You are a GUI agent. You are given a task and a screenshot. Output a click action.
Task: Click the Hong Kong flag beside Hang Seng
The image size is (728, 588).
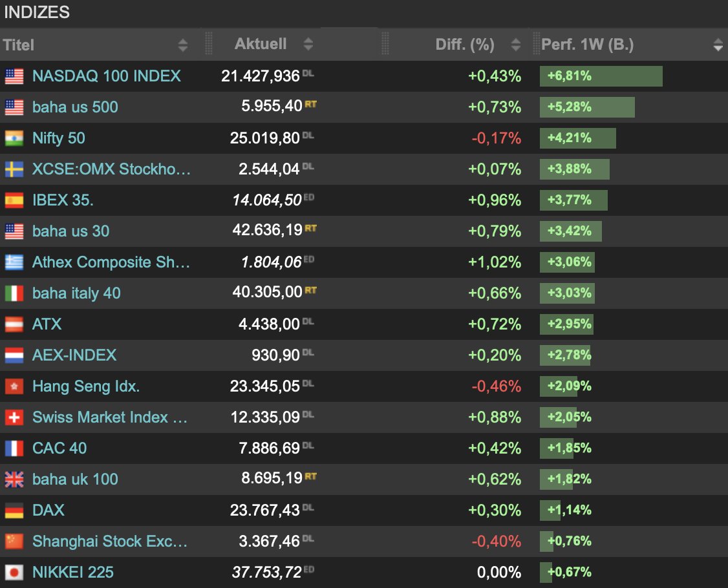point(14,386)
